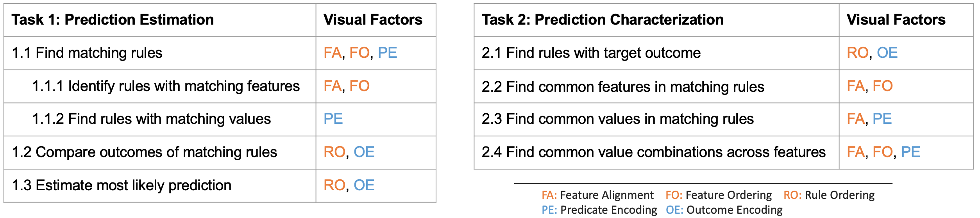Select row 1.1.1 Identify rules with matching features
Screen dimensions: 980x218
tap(166, 86)
